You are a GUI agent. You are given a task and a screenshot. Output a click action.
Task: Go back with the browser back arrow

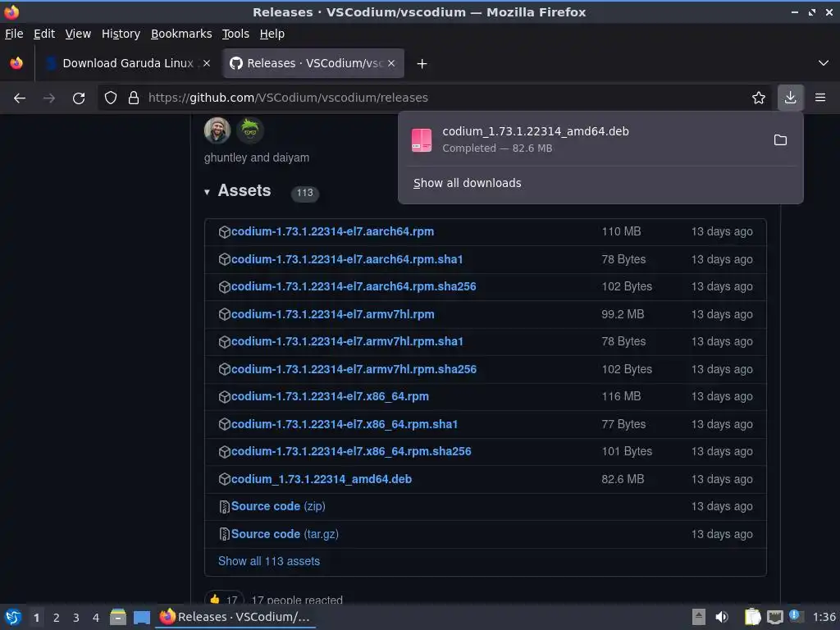click(x=20, y=98)
